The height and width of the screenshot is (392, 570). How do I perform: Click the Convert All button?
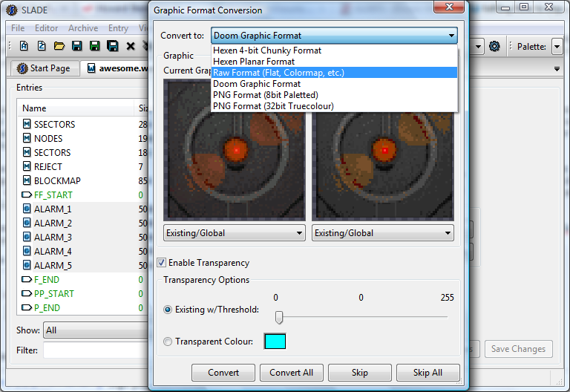[292, 373]
